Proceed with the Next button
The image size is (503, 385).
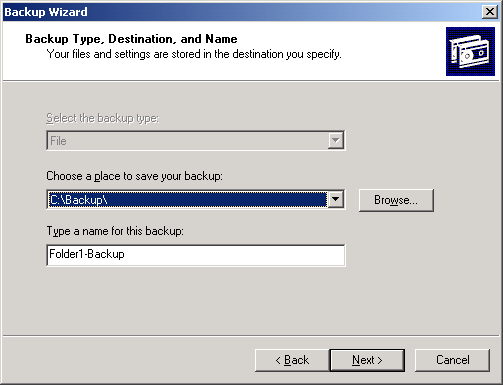pyautogui.click(x=367, y=360)
